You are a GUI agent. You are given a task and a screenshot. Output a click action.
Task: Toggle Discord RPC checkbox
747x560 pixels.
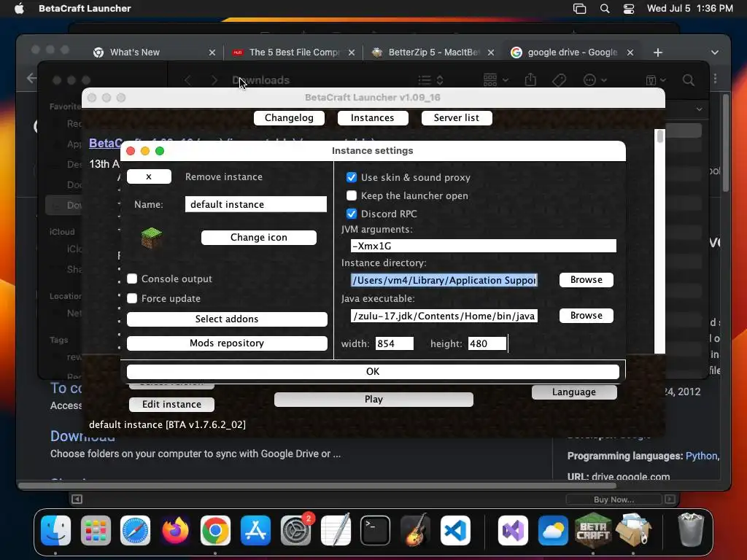352,214
